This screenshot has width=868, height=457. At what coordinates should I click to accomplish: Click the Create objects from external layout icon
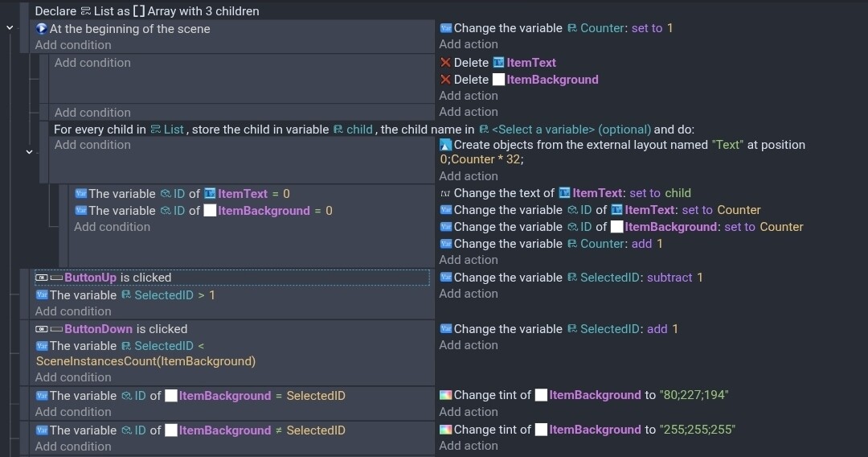446,146
